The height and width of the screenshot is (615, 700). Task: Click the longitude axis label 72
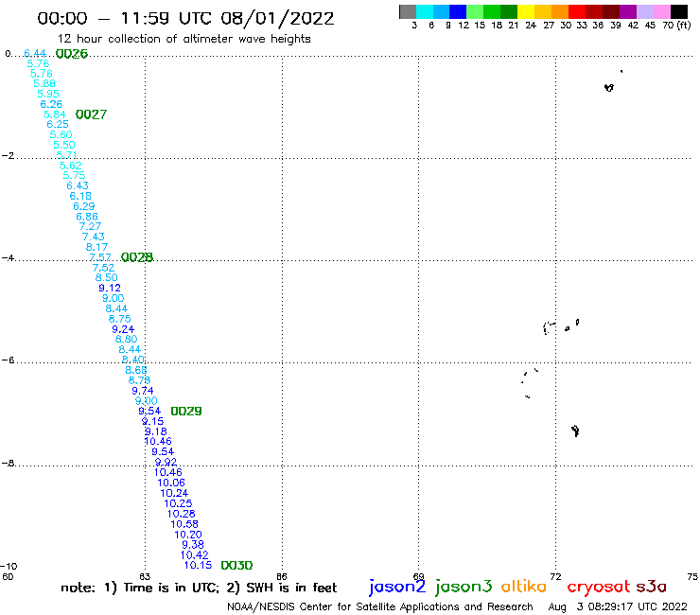[x=555, y=576]
